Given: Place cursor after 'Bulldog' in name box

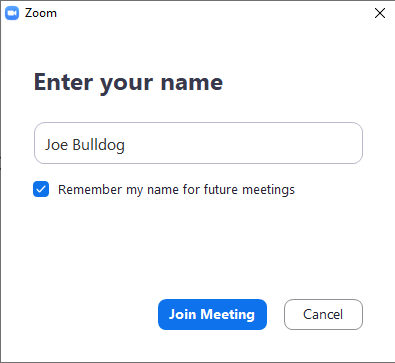Looking at the screenshot, I should 126,145.
